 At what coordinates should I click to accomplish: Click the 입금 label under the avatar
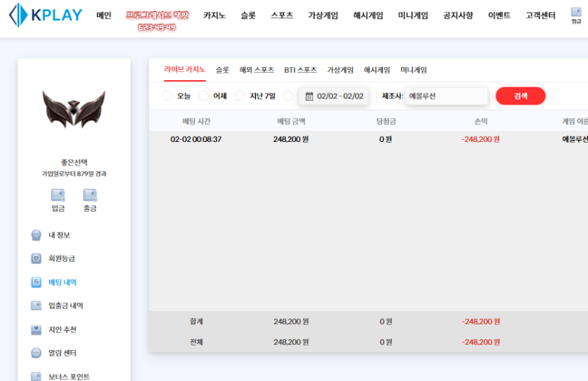58,208
